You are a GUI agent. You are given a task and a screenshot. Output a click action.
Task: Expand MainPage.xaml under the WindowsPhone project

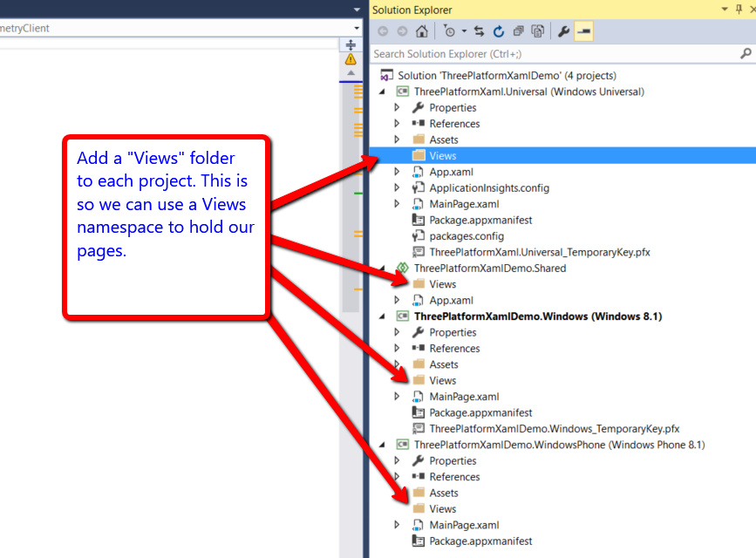click(x=397, y=525)
